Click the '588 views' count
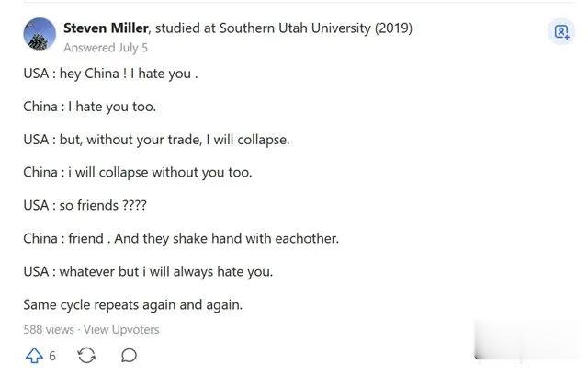588x376 pixels. (x=48, y=329)
